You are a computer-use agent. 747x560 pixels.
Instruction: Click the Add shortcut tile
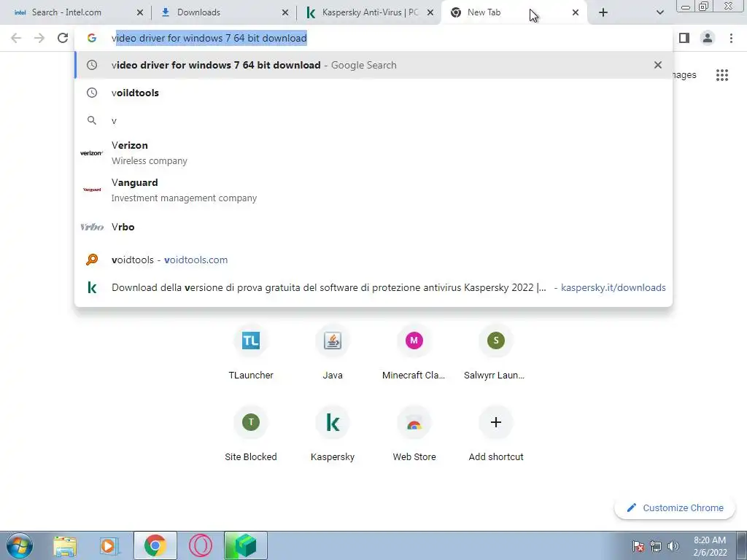(495, 435)
